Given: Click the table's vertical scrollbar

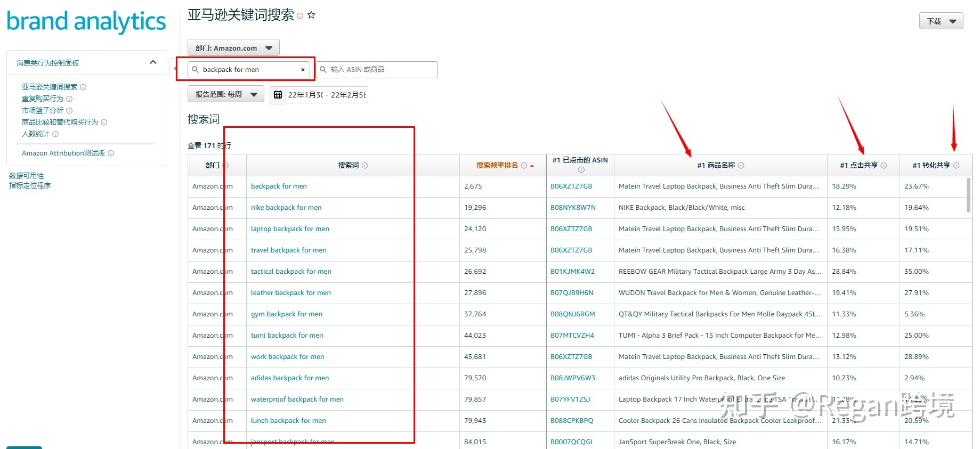Looking at the screenshot, I should coord(968,195).
